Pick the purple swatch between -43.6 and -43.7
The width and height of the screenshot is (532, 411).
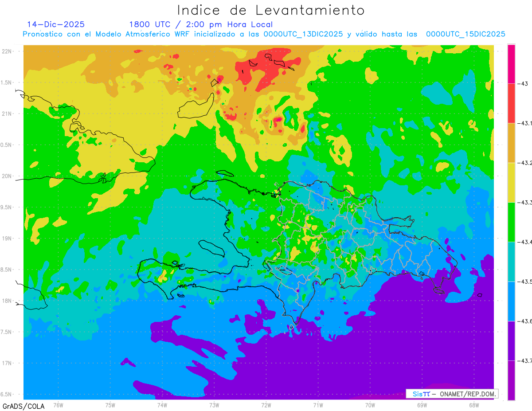click(x=511, y=341)
